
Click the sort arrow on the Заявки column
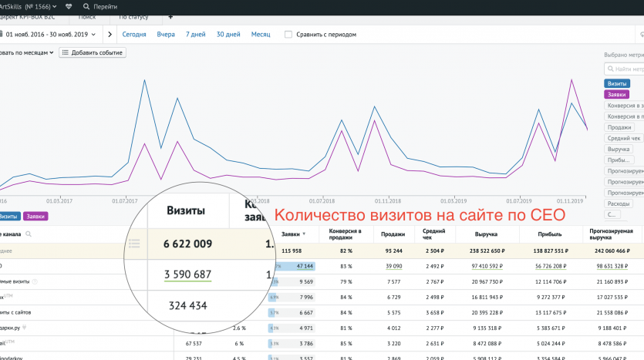(x=305, y=234)
